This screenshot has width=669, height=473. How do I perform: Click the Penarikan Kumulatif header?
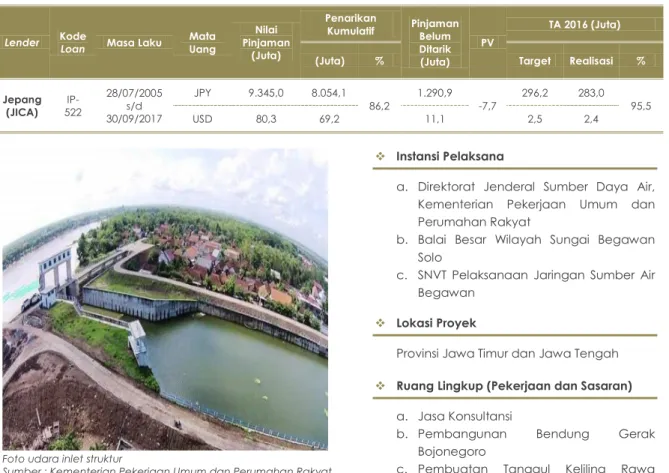pyautogui.click(x=351, y=24)
